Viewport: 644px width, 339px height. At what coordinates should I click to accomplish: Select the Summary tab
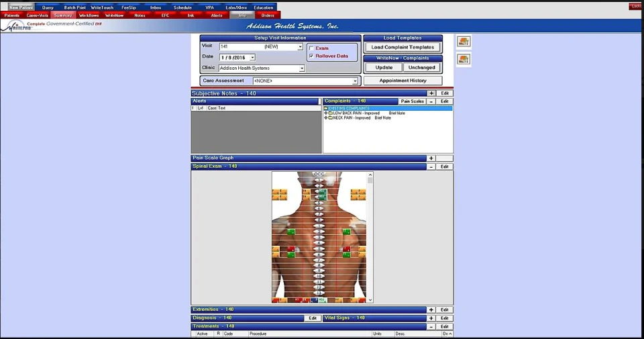63,15
